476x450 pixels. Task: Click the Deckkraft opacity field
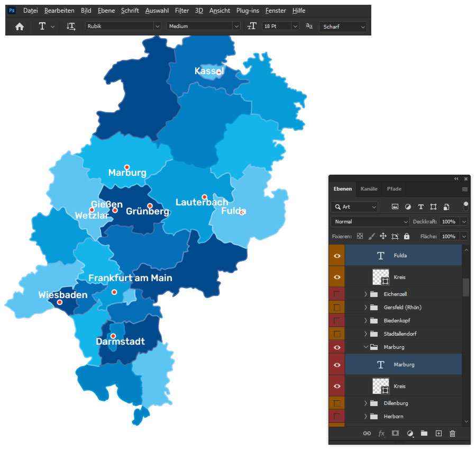pyautogui.click(x=450, y=222)
